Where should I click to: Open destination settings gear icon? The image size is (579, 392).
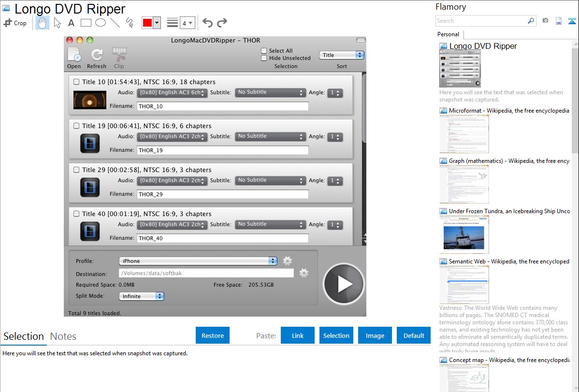tap(304, 273)
